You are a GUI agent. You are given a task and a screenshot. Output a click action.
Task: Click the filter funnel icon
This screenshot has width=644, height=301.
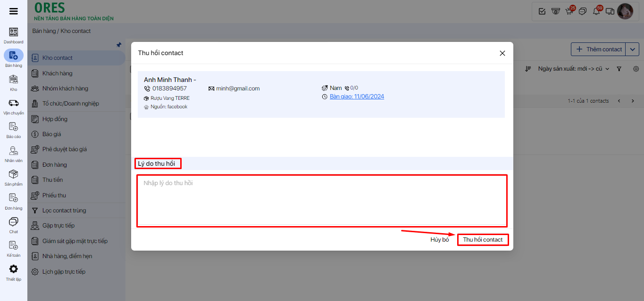pyautogui.click(x=619, y=69)
